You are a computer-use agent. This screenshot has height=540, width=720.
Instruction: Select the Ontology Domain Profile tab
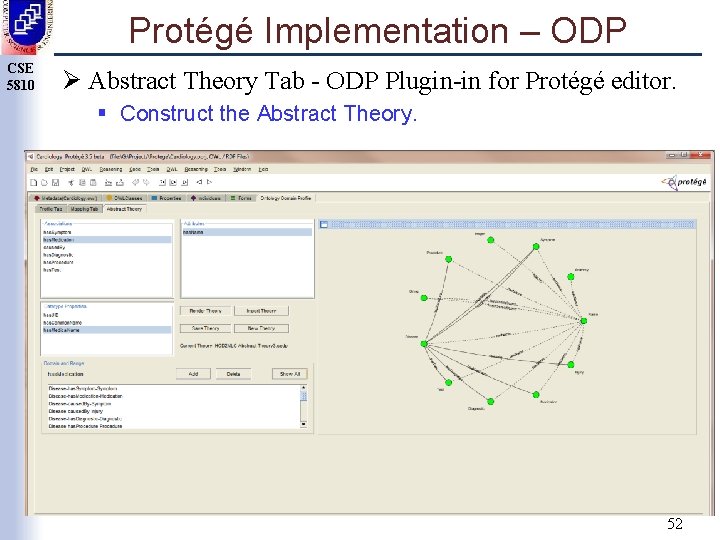click(x=286, y=198)
